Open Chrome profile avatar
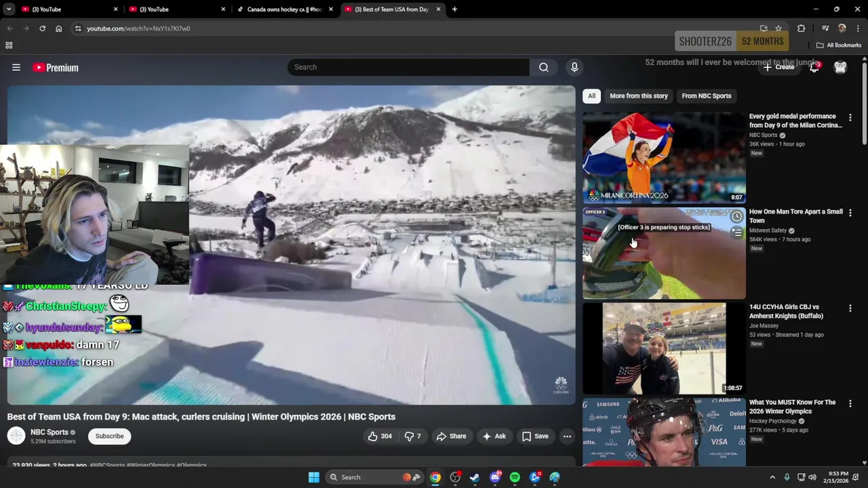 coord(842,28)
